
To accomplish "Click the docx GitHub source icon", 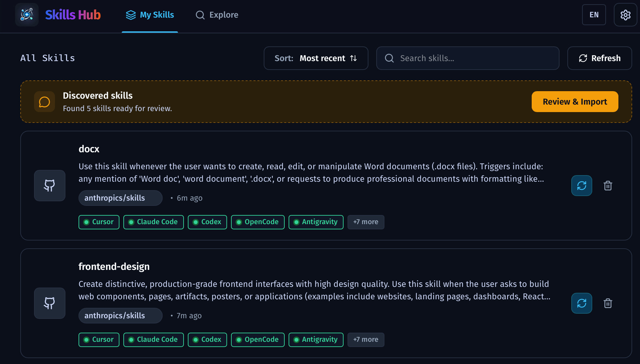I will [x=50, y=186].
